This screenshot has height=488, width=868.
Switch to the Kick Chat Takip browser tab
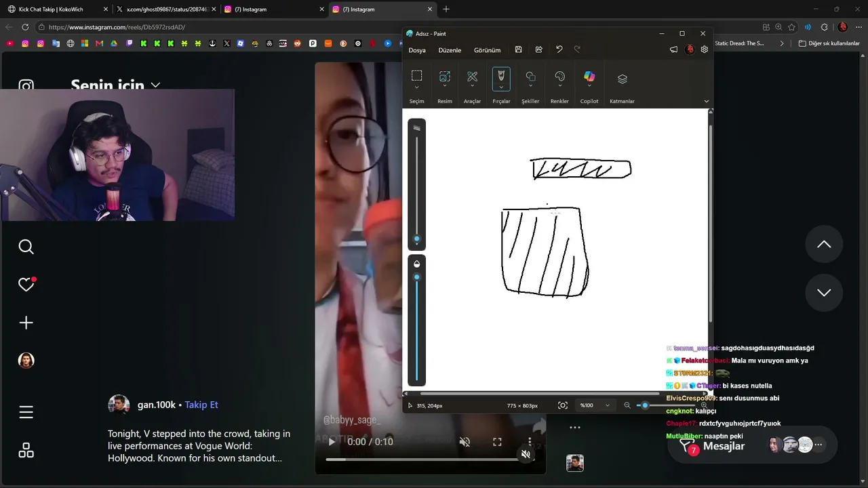coord(58,9)
